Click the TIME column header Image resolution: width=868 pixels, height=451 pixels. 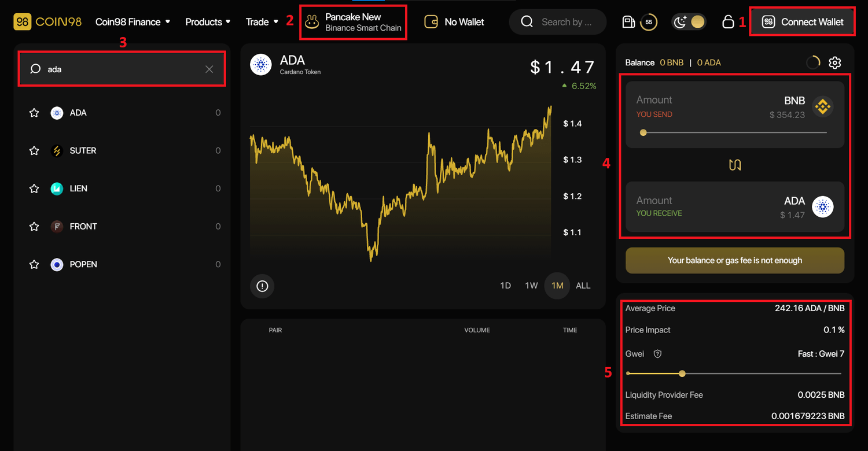[x=570, y=330]
